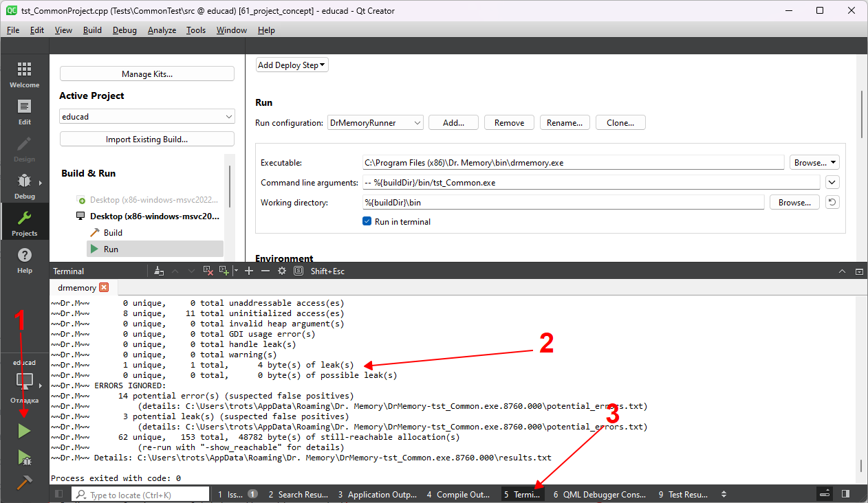Create a new terminal with green plus icon
The height and width of the screenshot is (503, 868).
coord(224,271)
